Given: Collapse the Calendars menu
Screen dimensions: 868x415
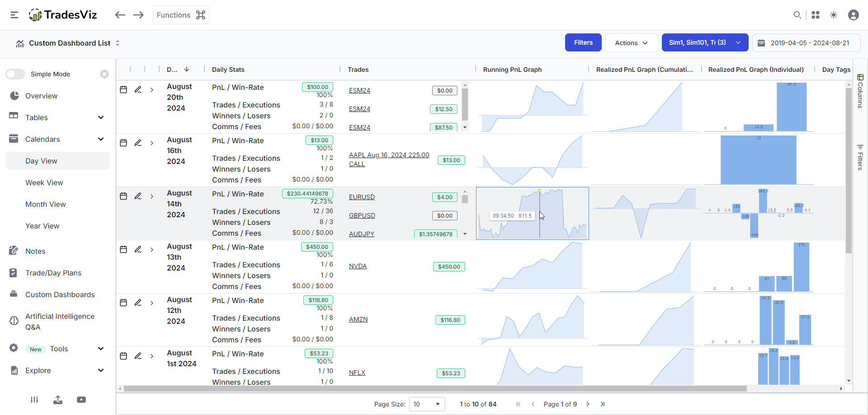Looking at the screenshot, I should pos(57,139).
